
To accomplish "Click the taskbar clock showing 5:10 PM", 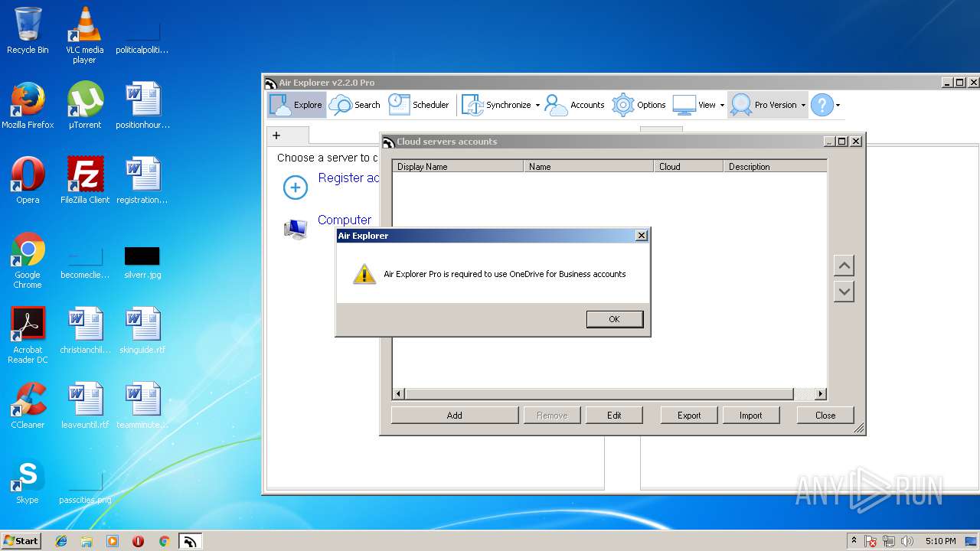I will (940, 541).
